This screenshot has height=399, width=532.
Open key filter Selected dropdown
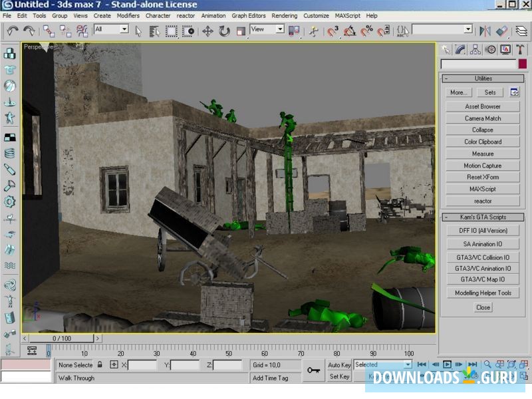pyautogui.click(x=408, y=364)
